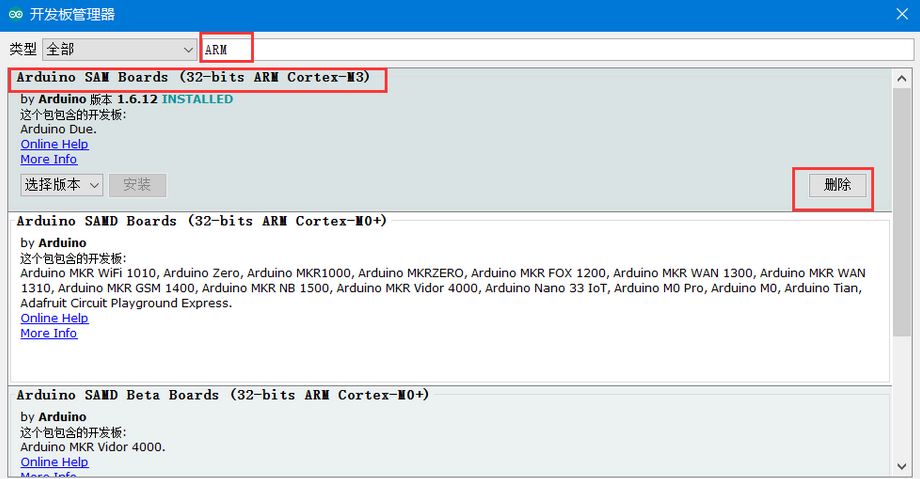
Task: Click the greyed 安装 install button
Action: [x=137, y=185]
